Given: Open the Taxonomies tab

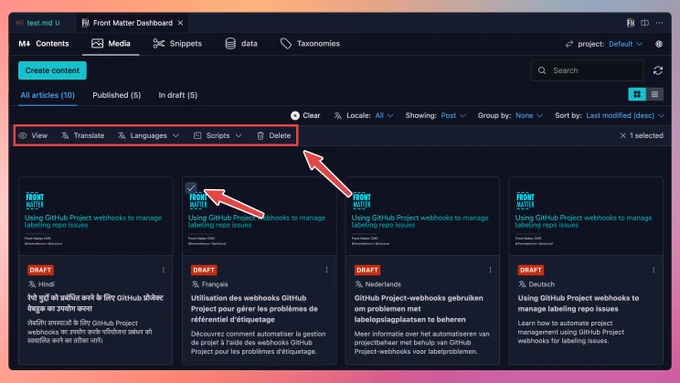Looking at the screenshot, I should [x=310, y=44].
